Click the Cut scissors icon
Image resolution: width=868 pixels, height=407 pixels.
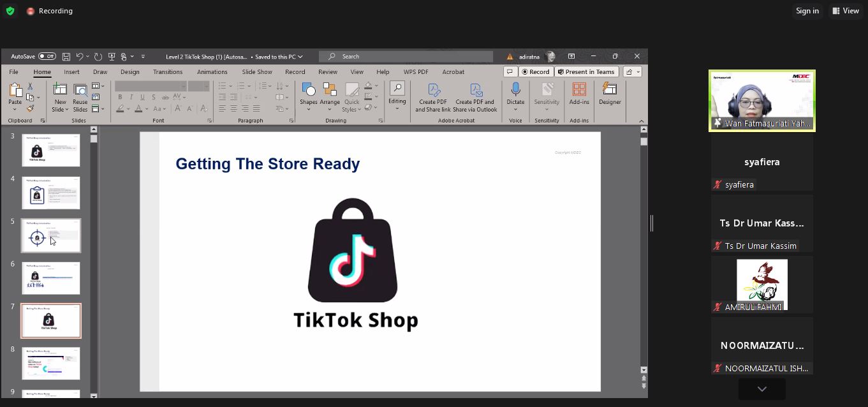point(30,86)
